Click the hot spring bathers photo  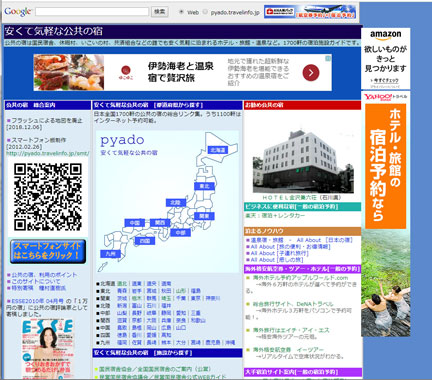point(386,283)
